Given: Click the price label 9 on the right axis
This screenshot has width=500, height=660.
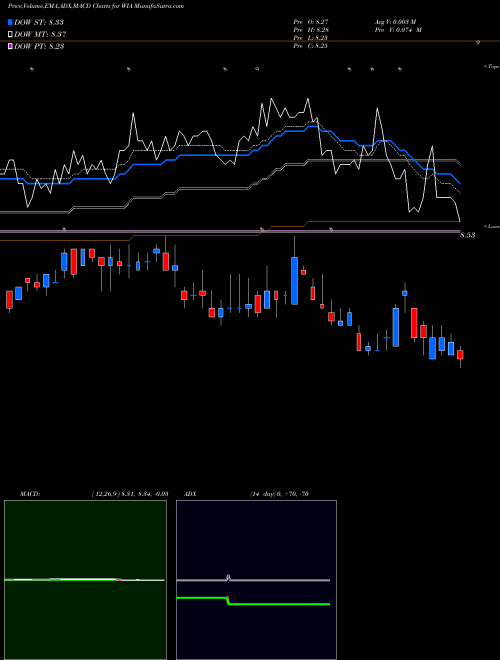Looking at the screenshot, I should [x=478, y=43].
